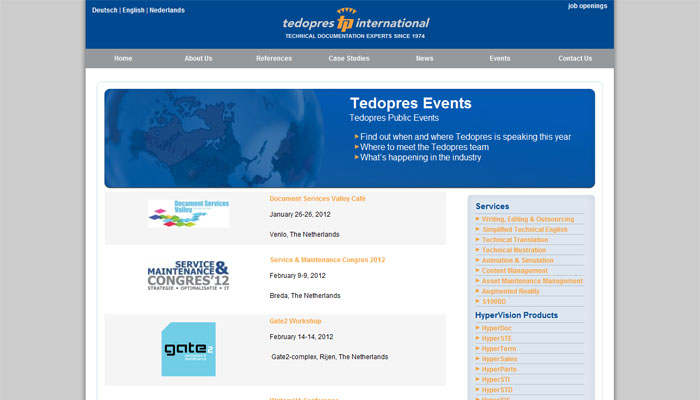
Task: Open the Case Studies menu item
Action: click(x=349, y=58)
